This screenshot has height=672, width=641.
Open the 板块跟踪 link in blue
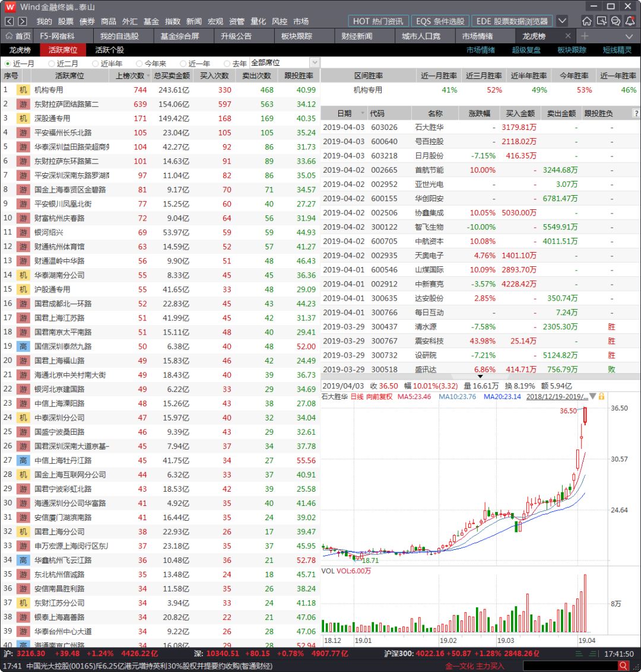[572, 50]
